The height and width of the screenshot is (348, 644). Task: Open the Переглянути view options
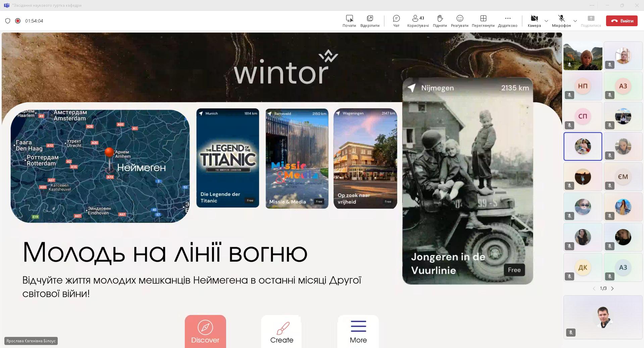point(483,21)
